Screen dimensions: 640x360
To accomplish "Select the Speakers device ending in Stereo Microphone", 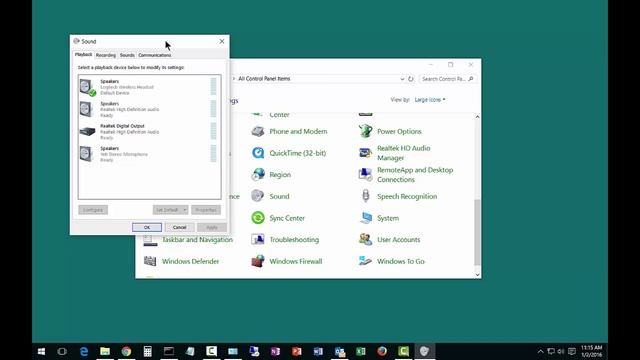I will coord(149,154).
